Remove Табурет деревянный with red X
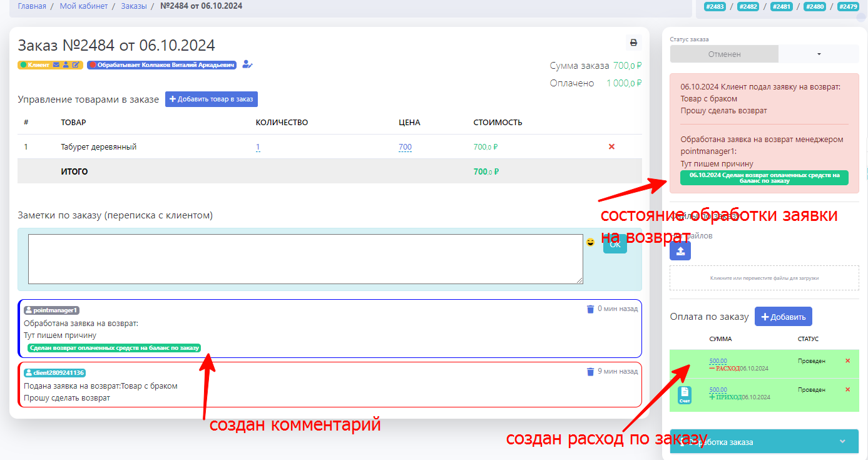868x460 pixels. [611, 146]
